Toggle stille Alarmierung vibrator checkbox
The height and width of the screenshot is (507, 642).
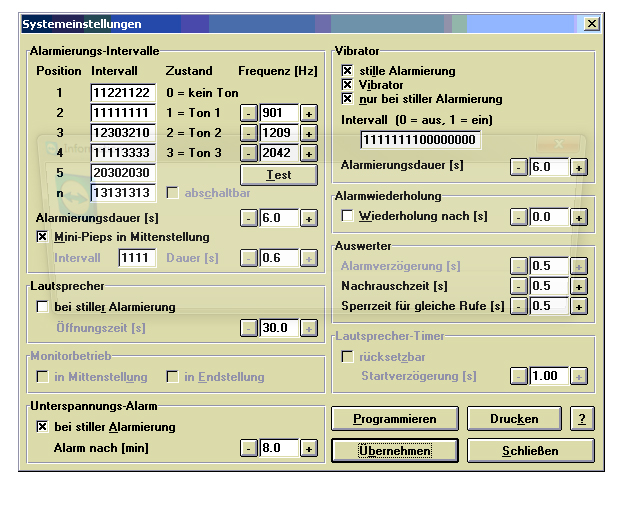347,71
